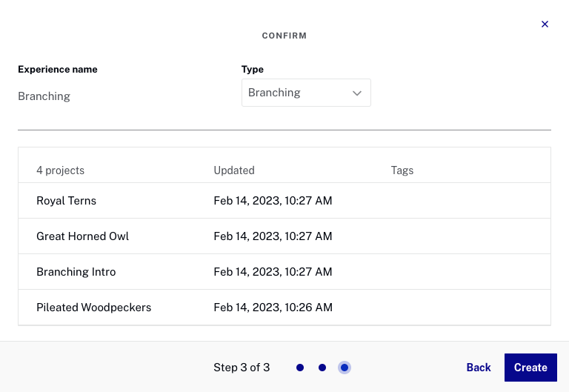Click the 4 projects column header

(x=60, y=170)
